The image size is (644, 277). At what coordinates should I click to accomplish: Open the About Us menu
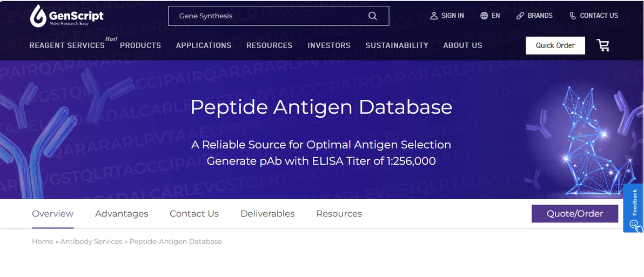click(462, 45)
